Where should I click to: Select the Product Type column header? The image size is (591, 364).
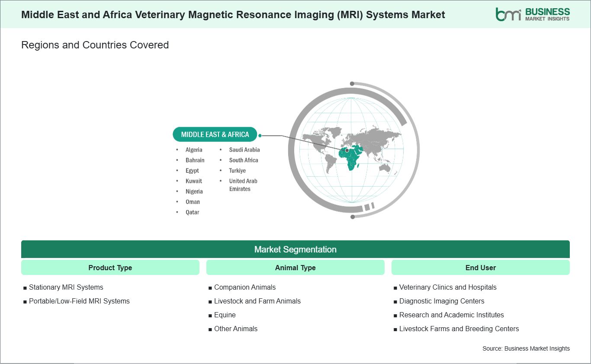pos(110,268)
